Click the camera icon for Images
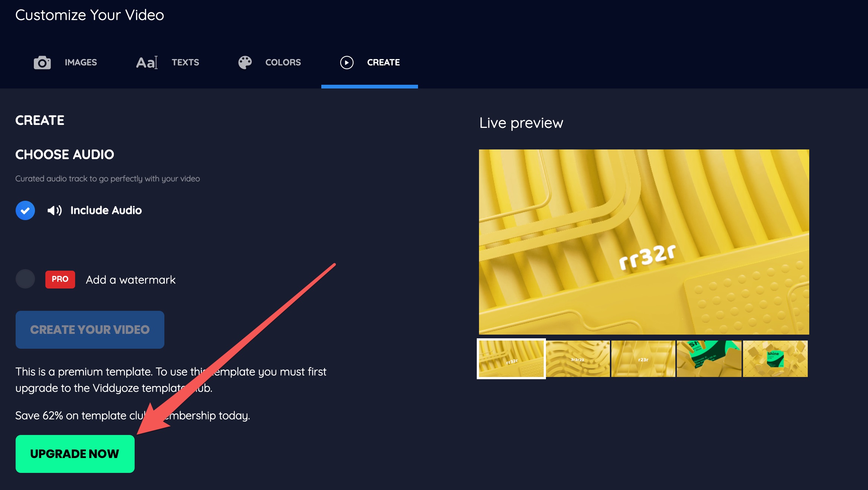Image resolution: width=868 pixels, height=490 pixels. coord(42,62)
